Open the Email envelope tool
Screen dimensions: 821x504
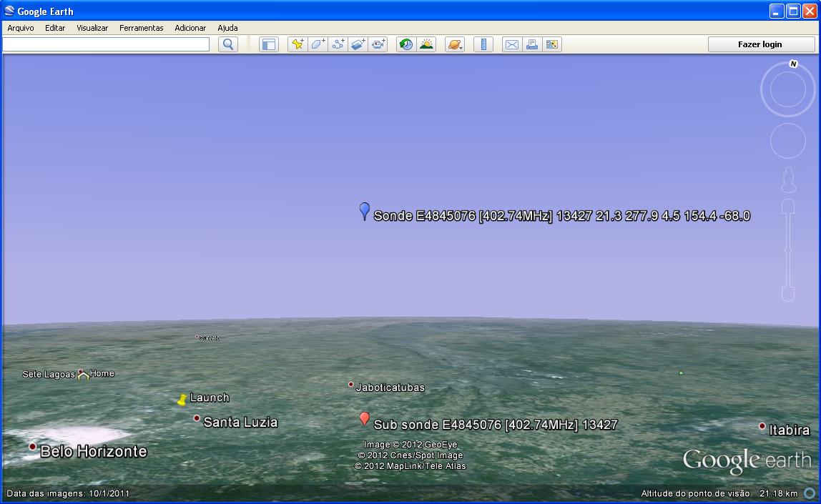(511, 44)
